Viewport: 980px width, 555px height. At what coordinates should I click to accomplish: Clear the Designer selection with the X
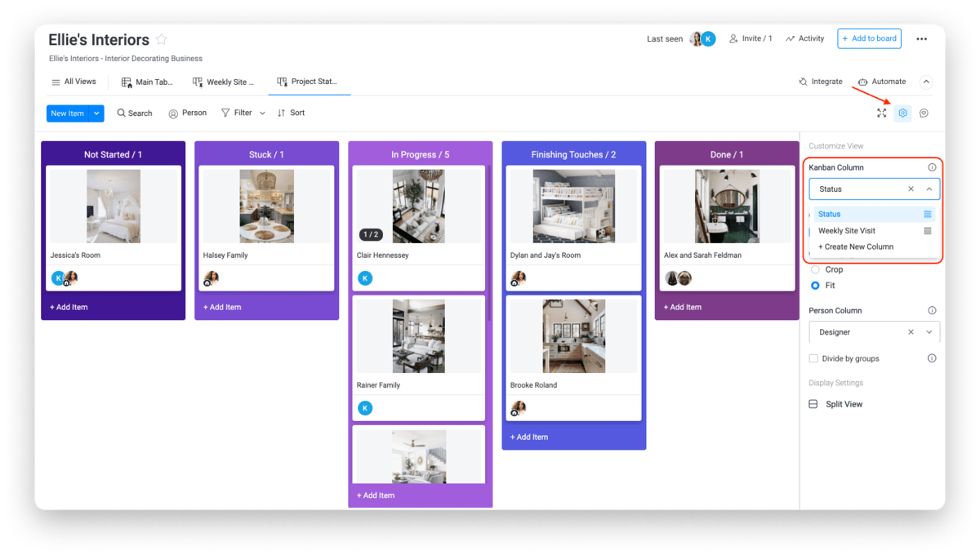[x=911, y=332]
